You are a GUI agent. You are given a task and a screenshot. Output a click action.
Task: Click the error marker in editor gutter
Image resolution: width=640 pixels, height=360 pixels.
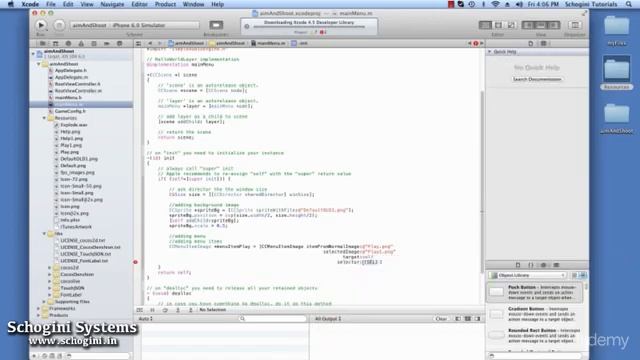[136, 262]
